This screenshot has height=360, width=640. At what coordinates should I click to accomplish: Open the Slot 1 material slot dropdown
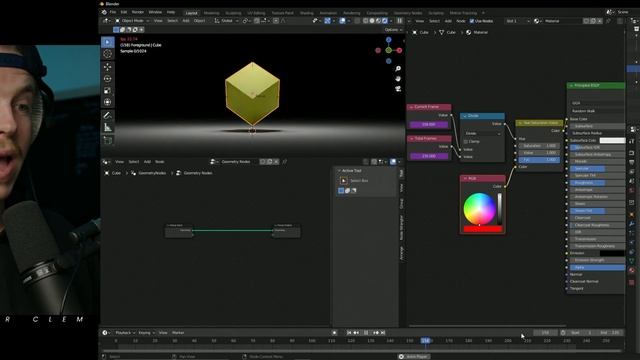point(518,21)
